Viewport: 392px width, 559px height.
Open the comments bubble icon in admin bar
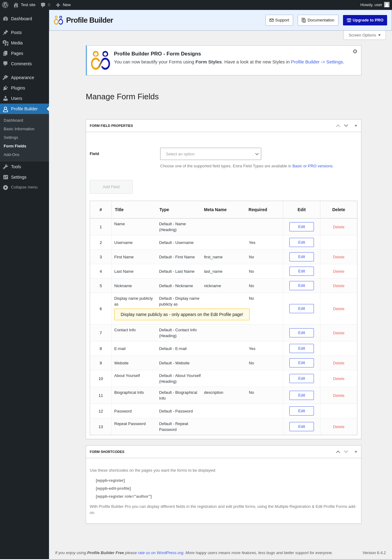[x=43, y=5]
